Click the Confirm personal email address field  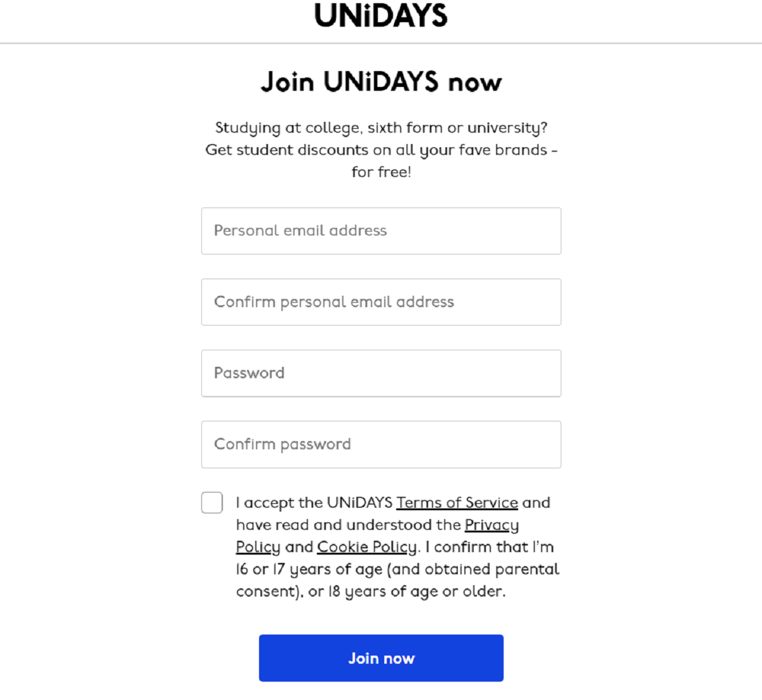[381, 302]
